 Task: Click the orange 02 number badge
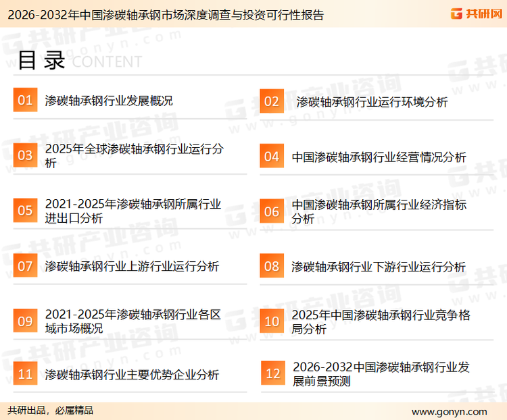(272, 101)
